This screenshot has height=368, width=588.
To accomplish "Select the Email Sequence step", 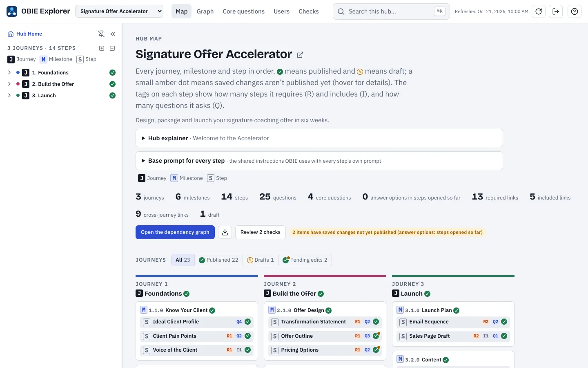I will [x=453, y=322].
